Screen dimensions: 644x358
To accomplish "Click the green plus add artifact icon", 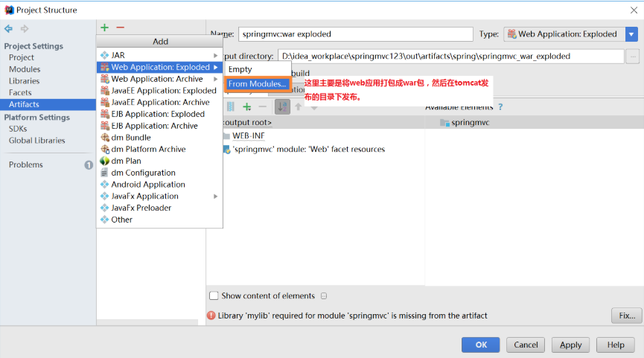I will [x=105, y=28].
